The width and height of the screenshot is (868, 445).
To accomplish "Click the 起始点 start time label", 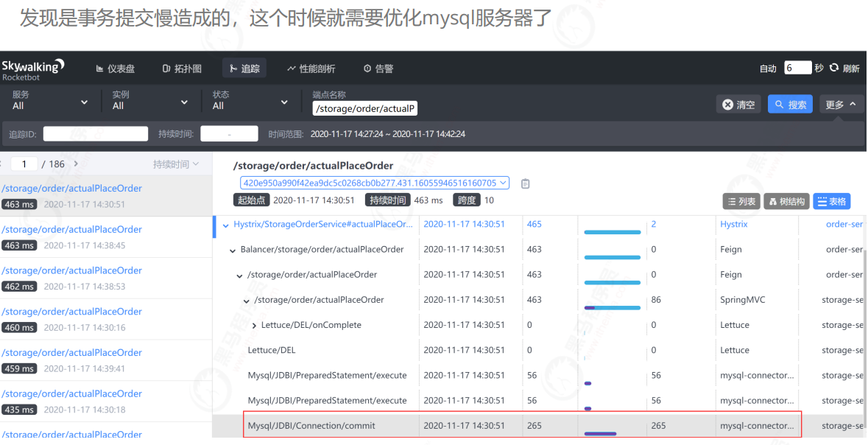I will click(252, 200).
